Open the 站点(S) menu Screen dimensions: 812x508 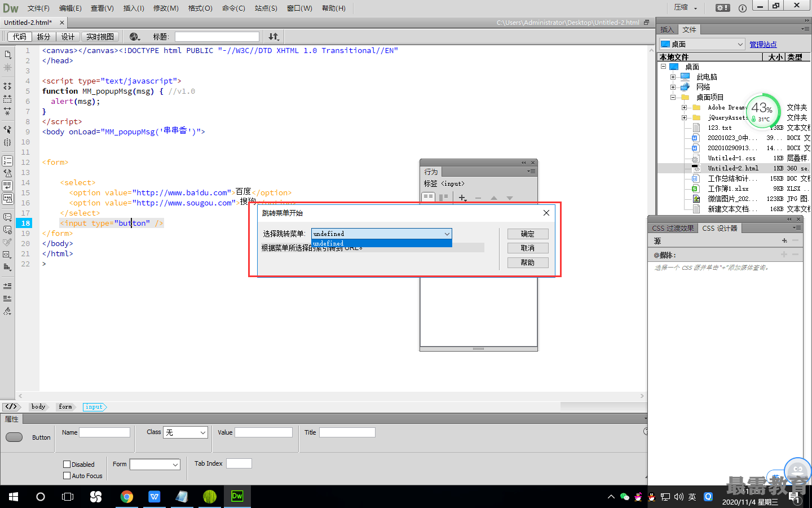(266, 8)
